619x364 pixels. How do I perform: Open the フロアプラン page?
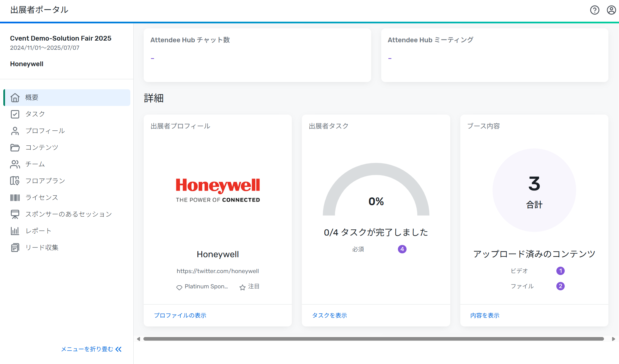pyautogui.click(x=67, y=181)
